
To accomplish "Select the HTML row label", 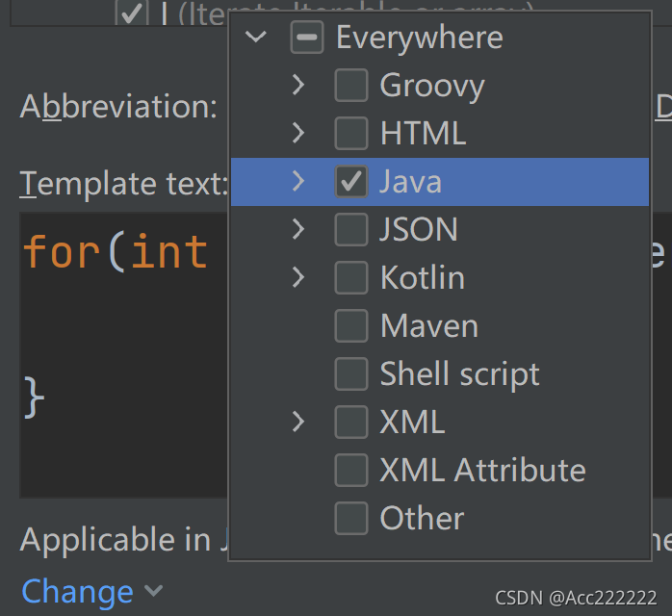I will 424,133.
